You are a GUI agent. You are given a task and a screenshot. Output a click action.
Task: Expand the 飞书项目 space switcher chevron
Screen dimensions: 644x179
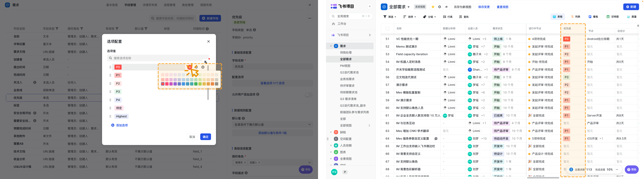(x=370, y=35)
